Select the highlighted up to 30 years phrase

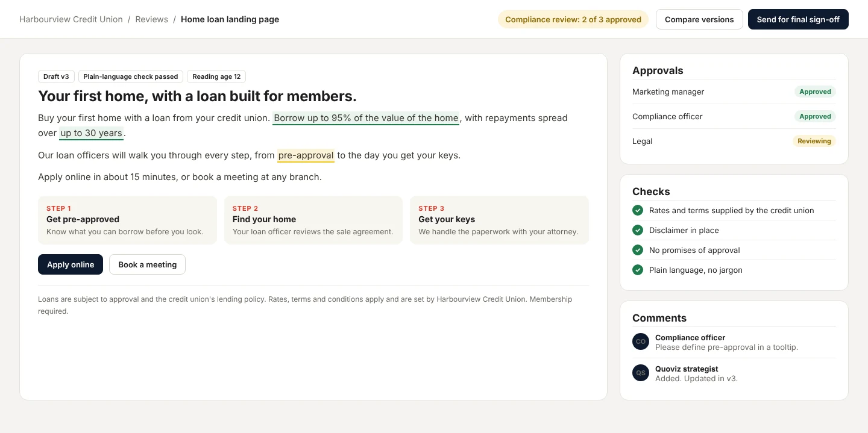[x=92, y=133]
